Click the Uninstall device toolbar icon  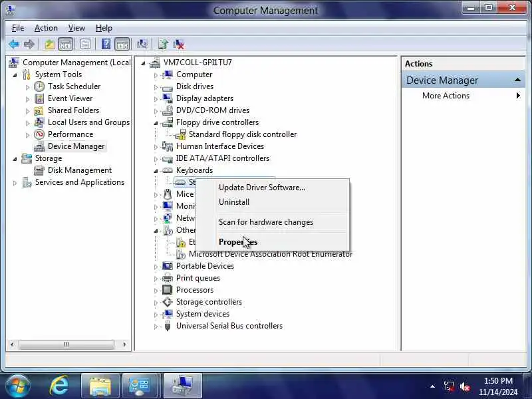tap(178, 44)
